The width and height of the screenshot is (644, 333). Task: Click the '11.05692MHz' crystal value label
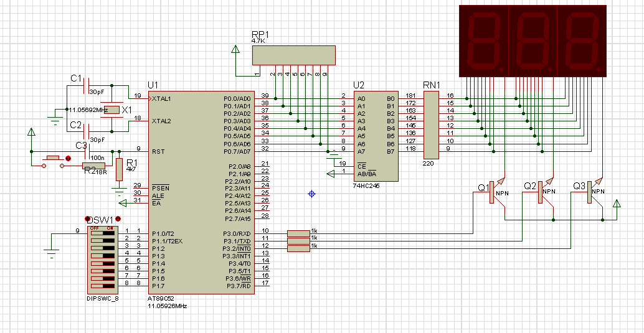88,110
